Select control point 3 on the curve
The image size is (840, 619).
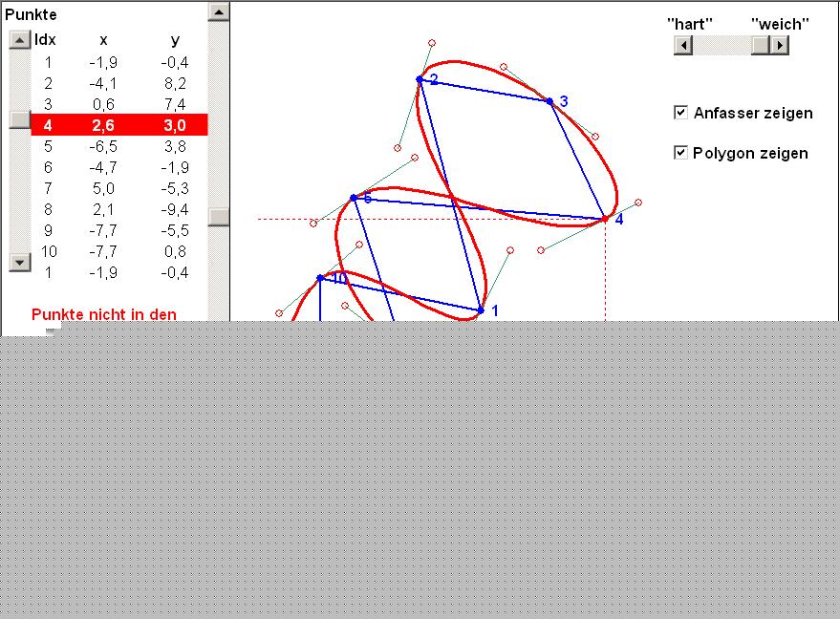click(549, 101)
